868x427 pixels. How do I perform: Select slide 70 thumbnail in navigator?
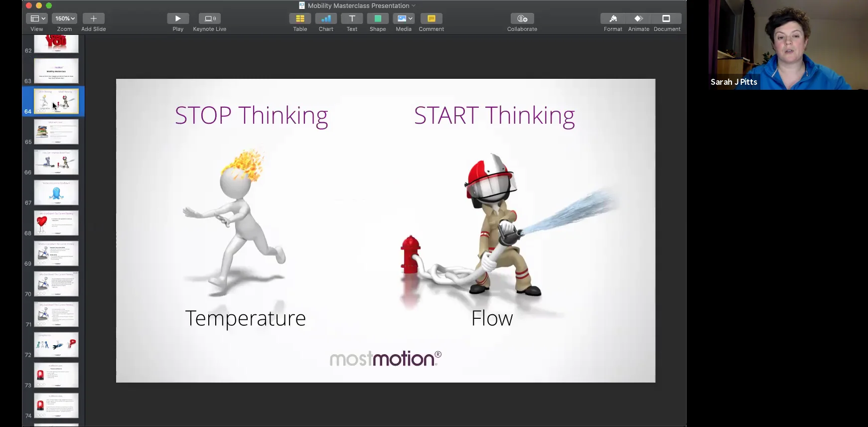pos(56,284)
